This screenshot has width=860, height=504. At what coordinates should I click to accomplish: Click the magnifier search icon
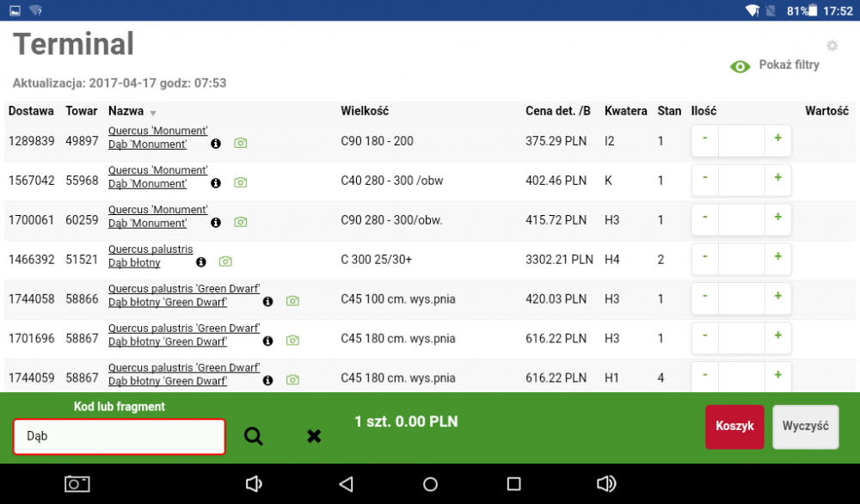point(253,436)
